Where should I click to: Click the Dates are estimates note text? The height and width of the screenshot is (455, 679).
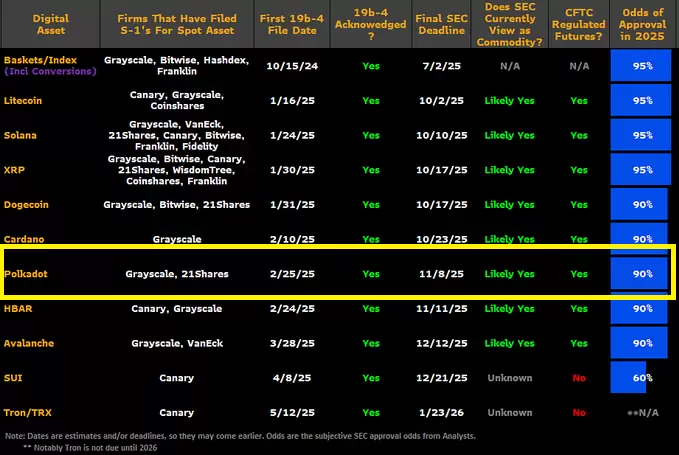click(x=241, y=436)
